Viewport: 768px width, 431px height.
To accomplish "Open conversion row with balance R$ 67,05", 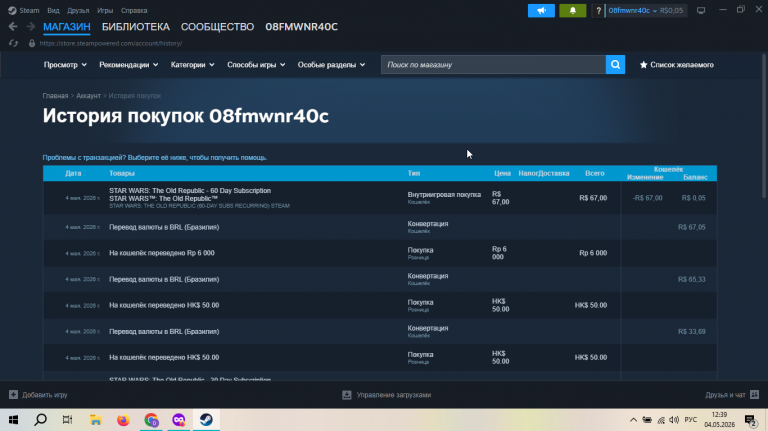I will 380,227.
